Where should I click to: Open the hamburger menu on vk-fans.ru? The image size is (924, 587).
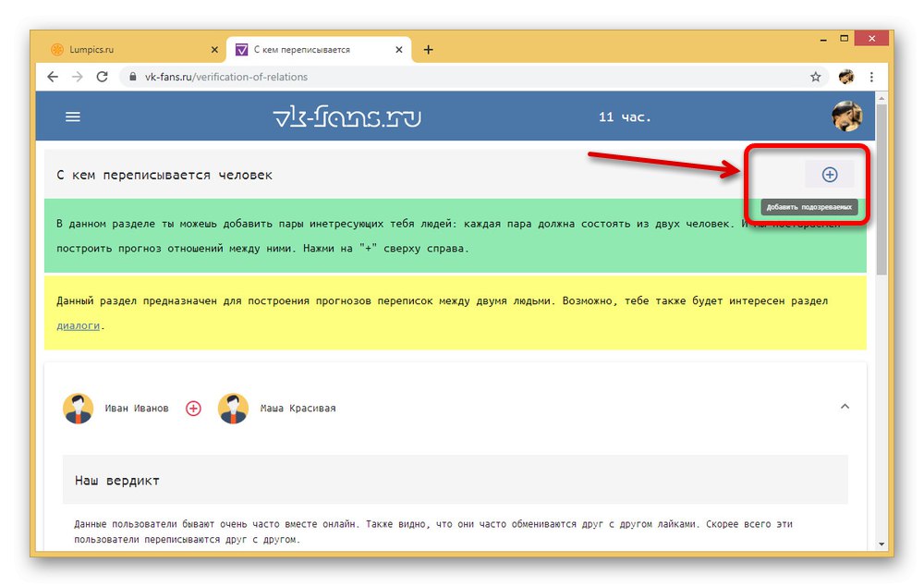(x=72, y=116)
